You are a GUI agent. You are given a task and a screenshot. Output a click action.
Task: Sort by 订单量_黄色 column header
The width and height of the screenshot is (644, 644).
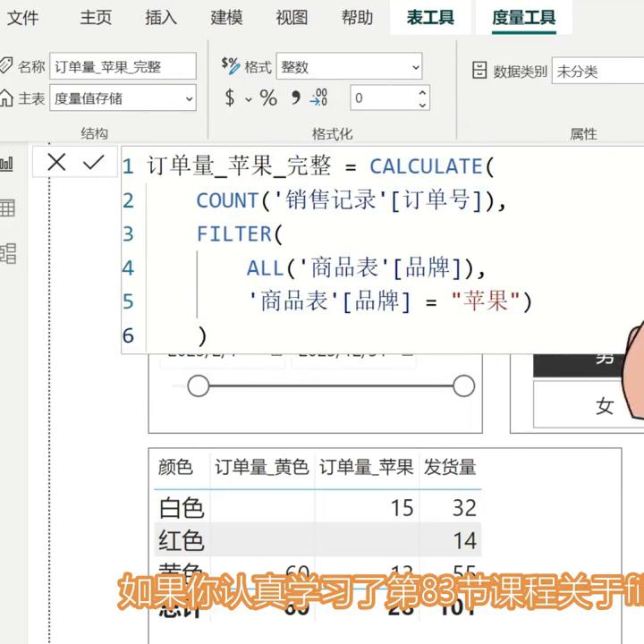coord(261,467)
